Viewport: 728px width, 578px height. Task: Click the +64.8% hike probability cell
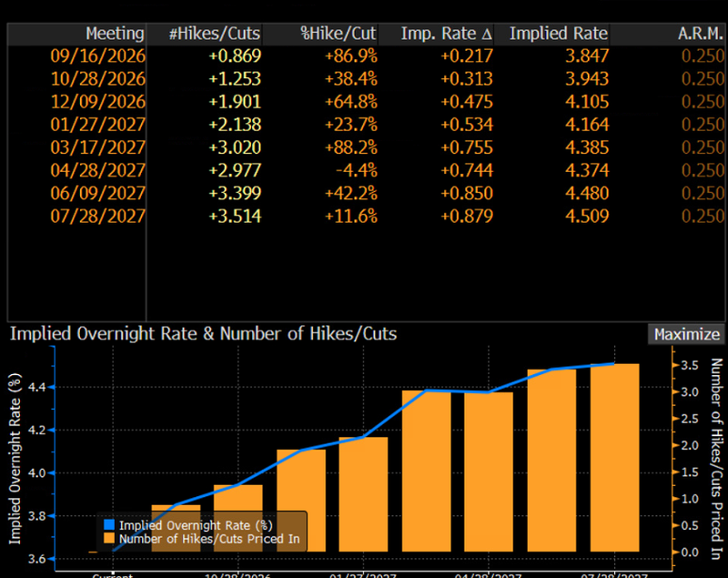(351, 102)
